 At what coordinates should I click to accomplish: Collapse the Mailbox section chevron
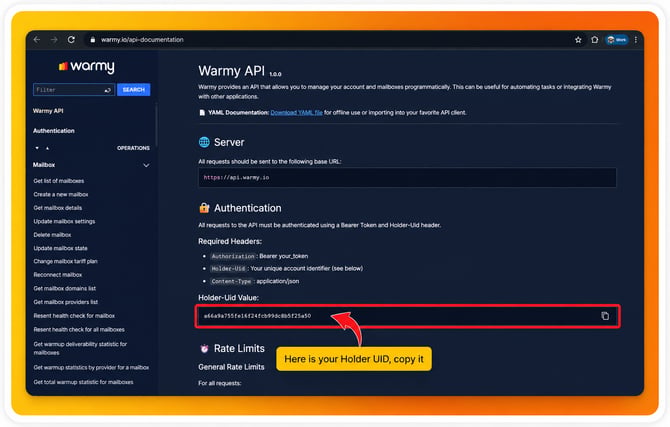pos(146,165)
